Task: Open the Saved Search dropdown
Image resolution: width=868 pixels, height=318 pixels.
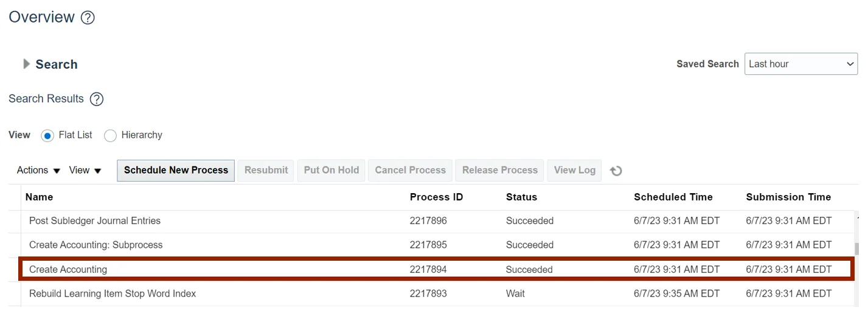Action: [x=800, y=64]
